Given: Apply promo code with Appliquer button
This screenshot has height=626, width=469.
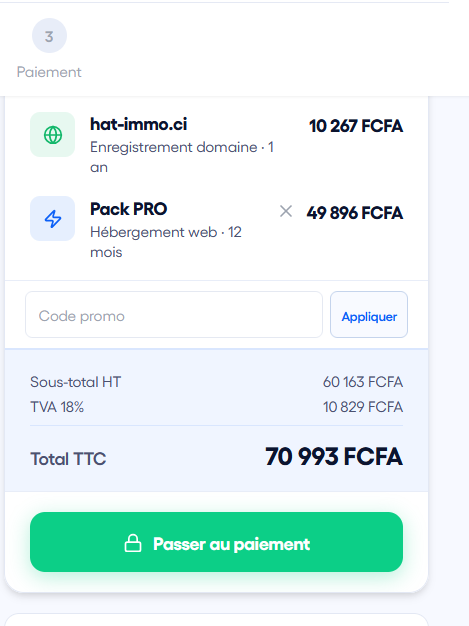Looking at the screenshot, I should 369,315.
